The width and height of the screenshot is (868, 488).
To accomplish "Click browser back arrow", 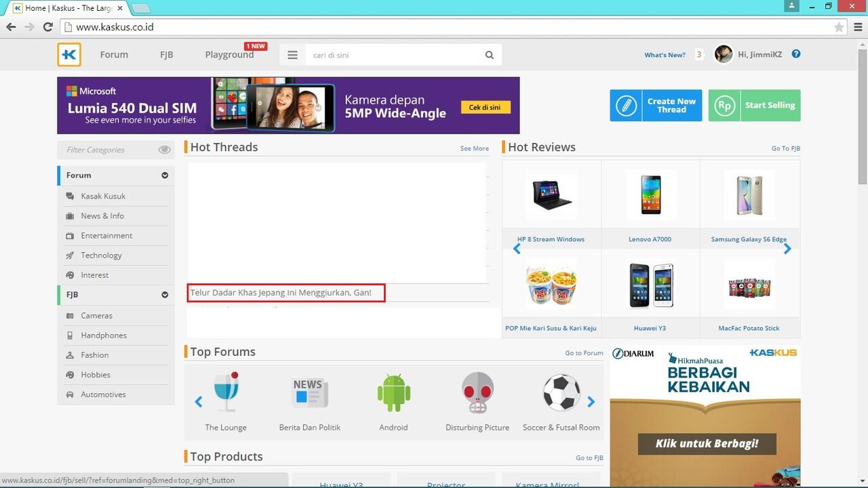I will (x=11, y=27).
